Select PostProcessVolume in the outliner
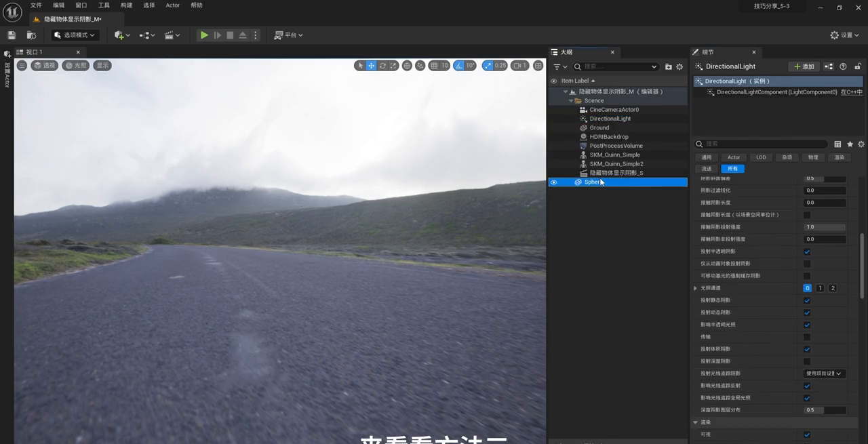The width and height of the screenshot is (868, 444). pyautogui.click(x=616, y=146)
